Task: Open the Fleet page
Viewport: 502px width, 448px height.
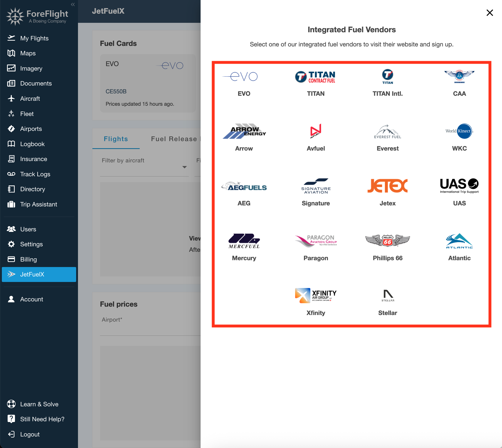Action: pos(39,114)
